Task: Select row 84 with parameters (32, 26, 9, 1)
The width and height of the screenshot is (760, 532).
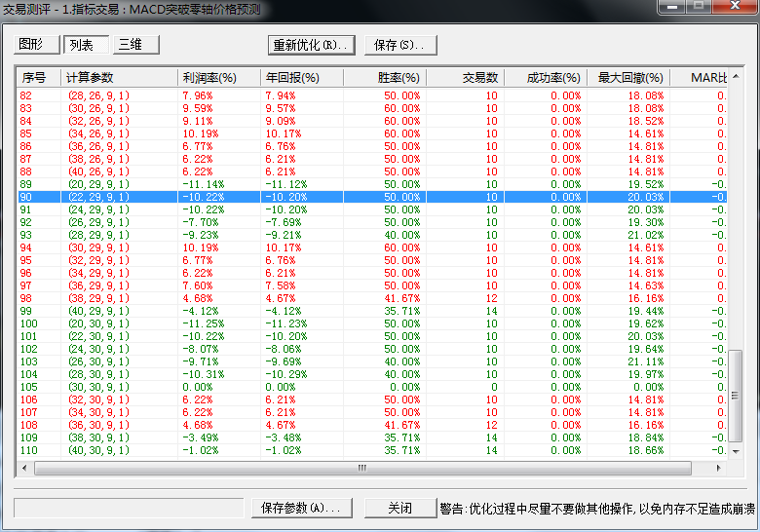Action: pyautogui.click(x=372, y=121)
